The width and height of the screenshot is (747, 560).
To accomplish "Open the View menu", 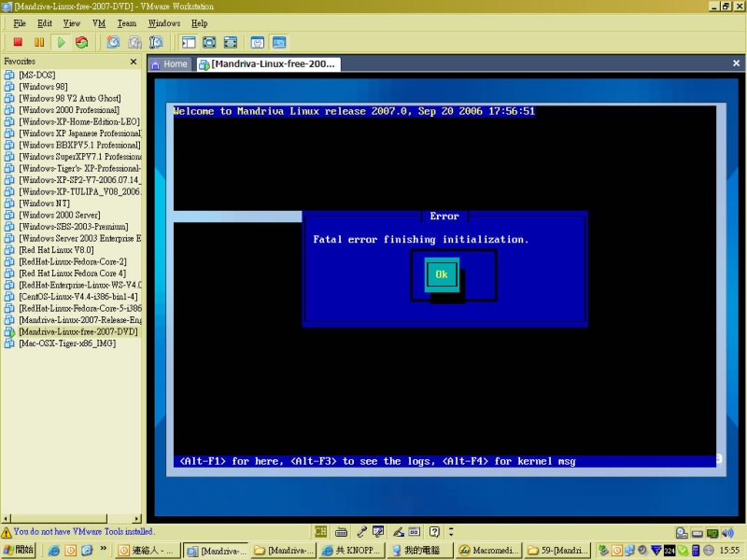I will pos(72,23).
